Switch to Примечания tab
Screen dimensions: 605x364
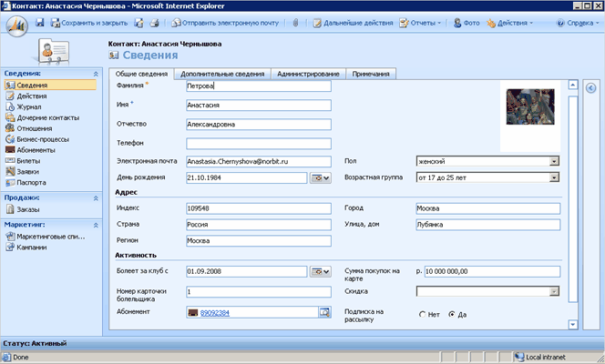point(371,74)
